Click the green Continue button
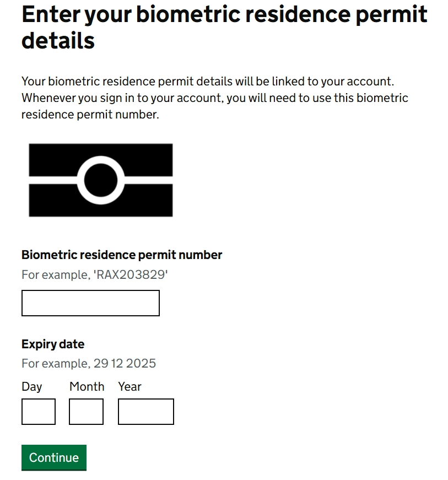This screenshot has width=448, height=480. 54,457
